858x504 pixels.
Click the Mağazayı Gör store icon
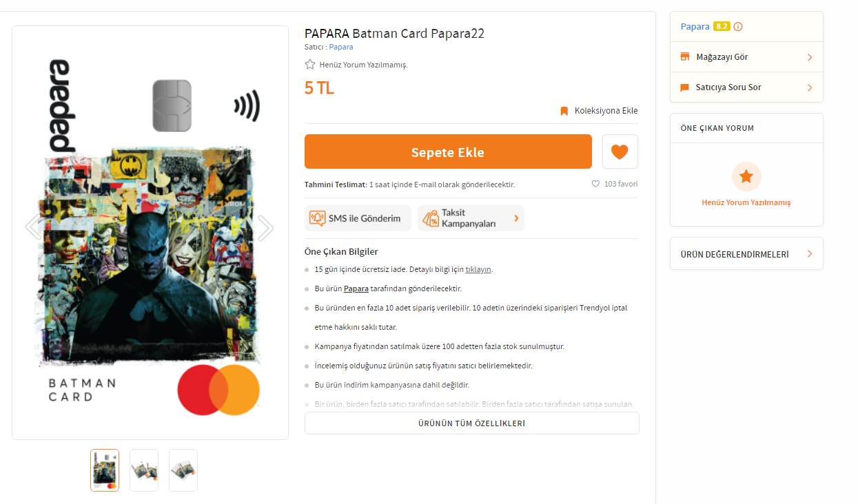(x=685, y=57)
